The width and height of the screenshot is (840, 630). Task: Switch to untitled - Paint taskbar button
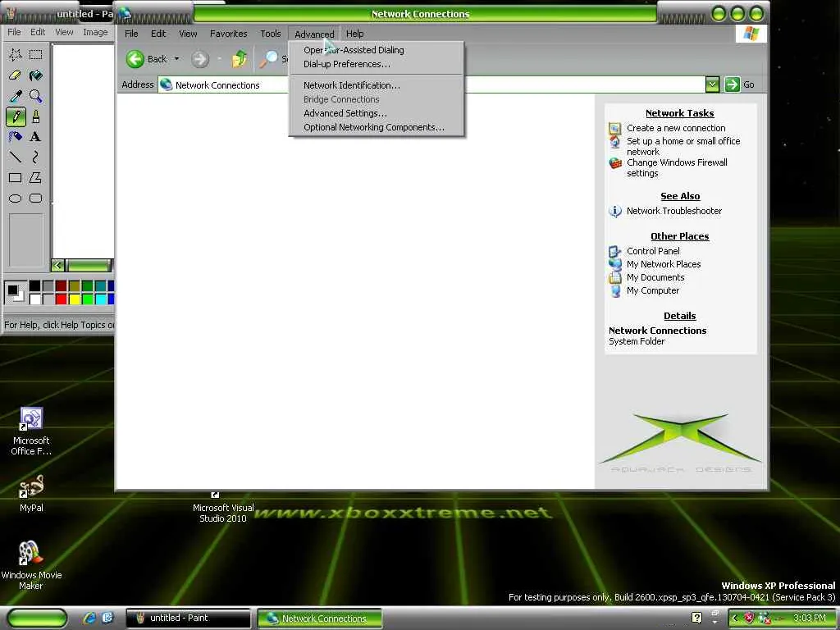click(x=188, y=618)
